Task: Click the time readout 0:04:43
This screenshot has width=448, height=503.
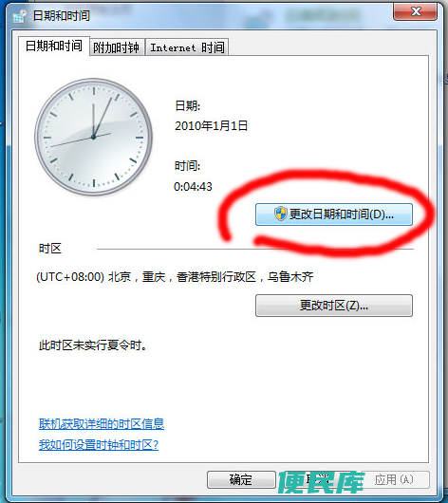Action: click(193, 187)
